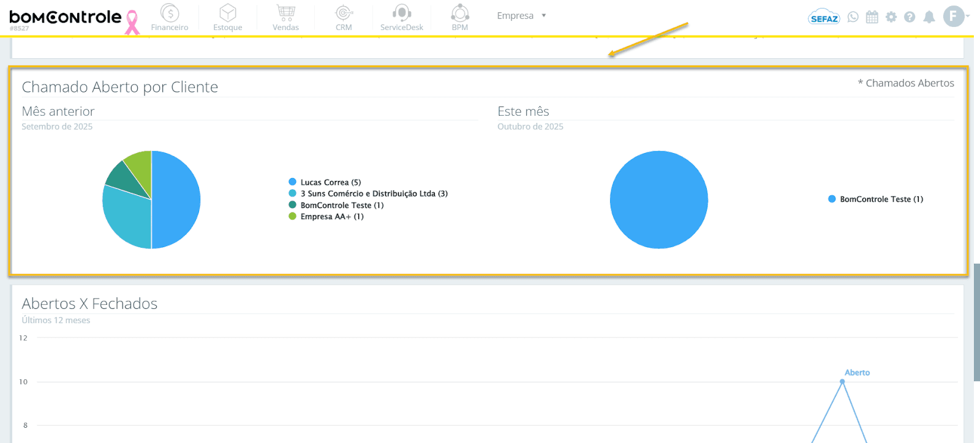Viewport: 980px width, 443px height.
Task: Click the pink ribbon icon
Action: click(132, 23)
